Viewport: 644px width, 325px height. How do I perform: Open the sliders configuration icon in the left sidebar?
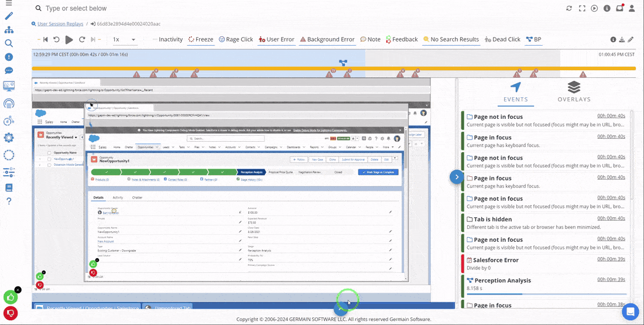pyautogui.click(x=9, y=172)
